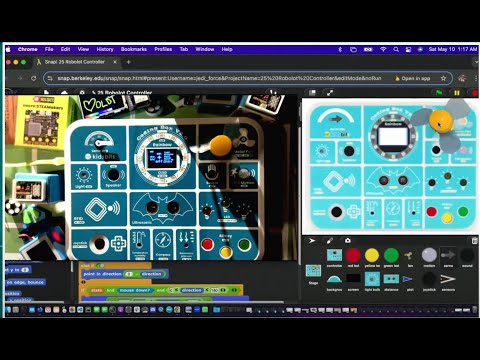Bookmark this page with the star
Screen dimensions: 480x360
pyautogui.click(x=443, y=78)
